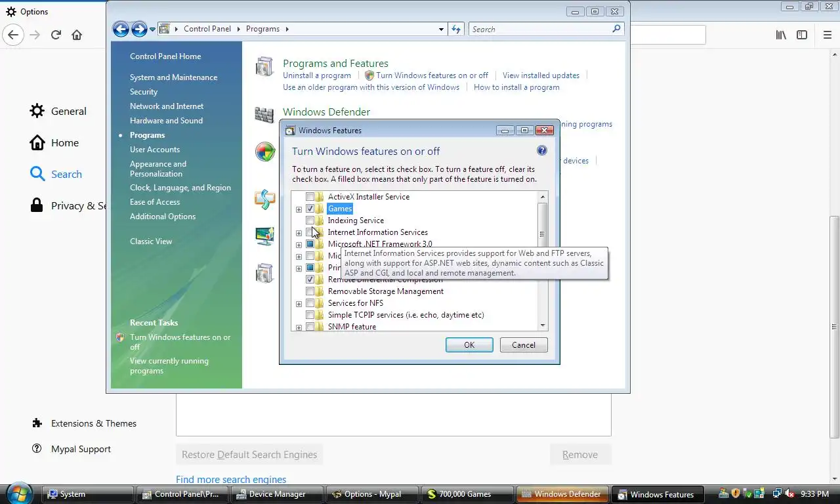The width and height of the screenshot is (840, 504).
Task: Click the Control Panel forward arrow button
Action: tap(139, 29)
